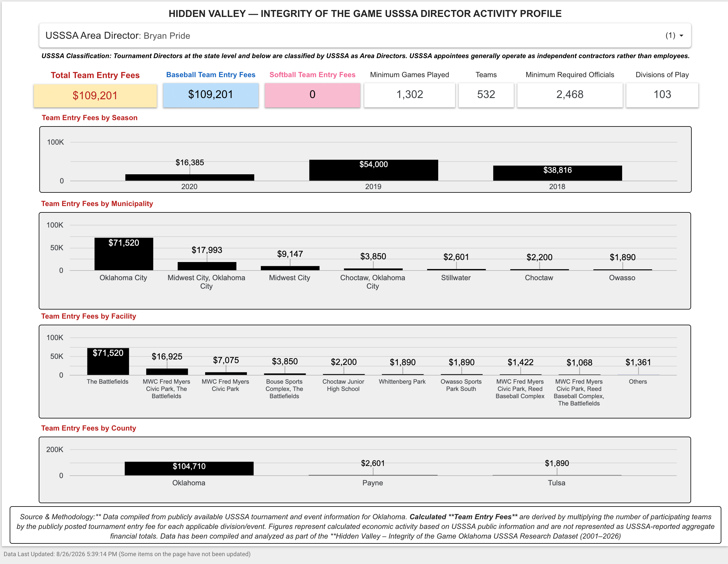728x564 pixels.
Task: Select the 2018 season bar labeled $38,816
Action: 558,173
